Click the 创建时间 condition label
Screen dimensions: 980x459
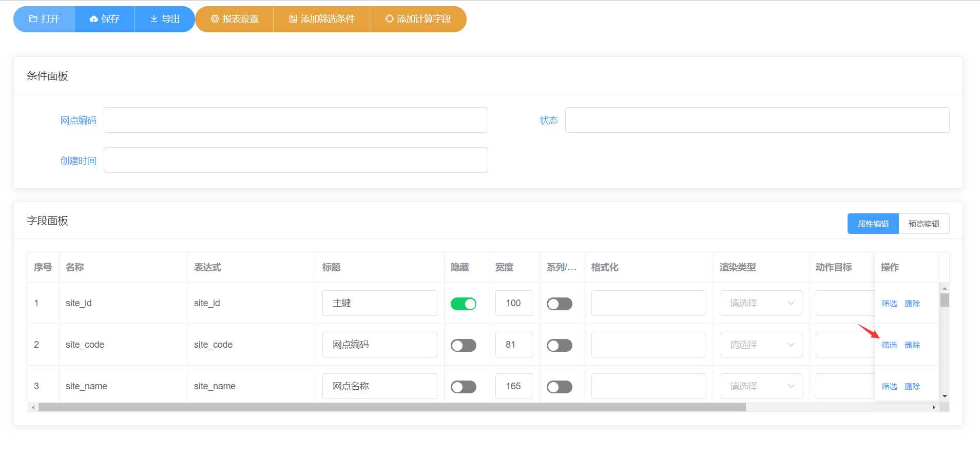tap(78, 161)
